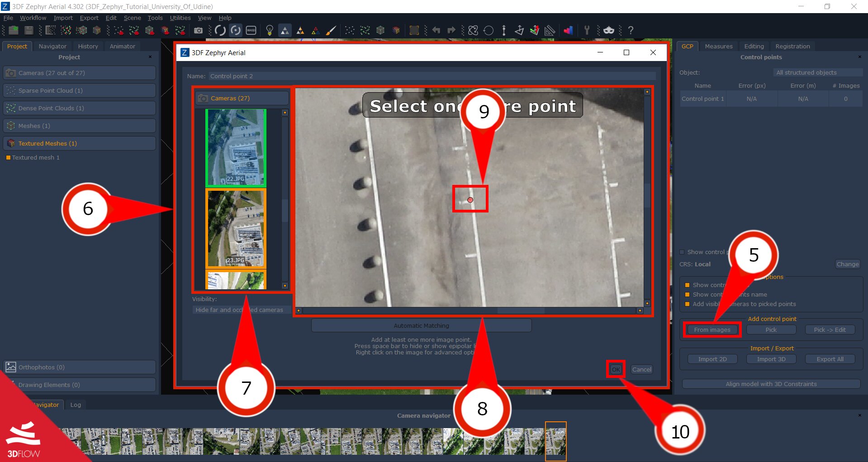
Task: Toggle the show control points name checkbox
Action: (687, 295)
